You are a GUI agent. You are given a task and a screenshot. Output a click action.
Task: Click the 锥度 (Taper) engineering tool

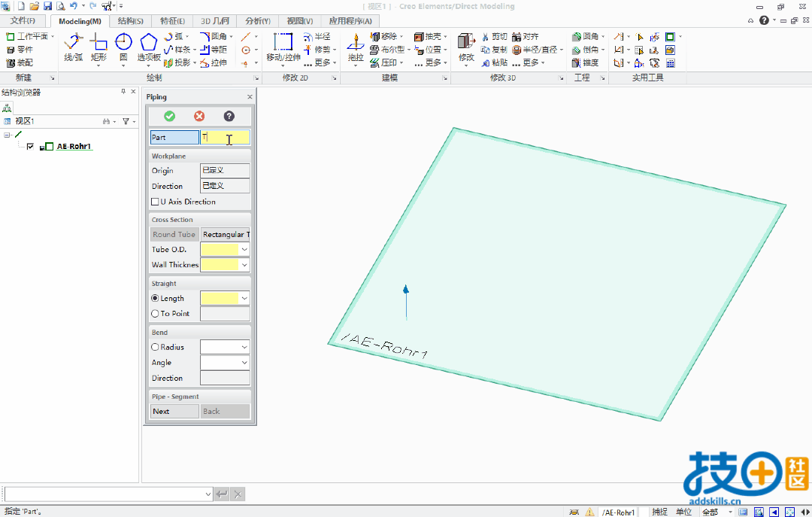click(x=586, y=62)
